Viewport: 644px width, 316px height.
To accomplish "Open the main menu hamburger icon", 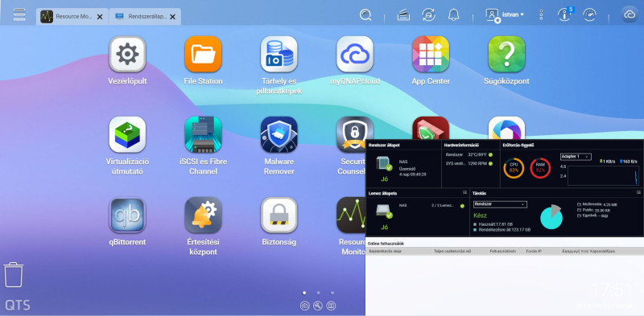I will pos(19,14).
